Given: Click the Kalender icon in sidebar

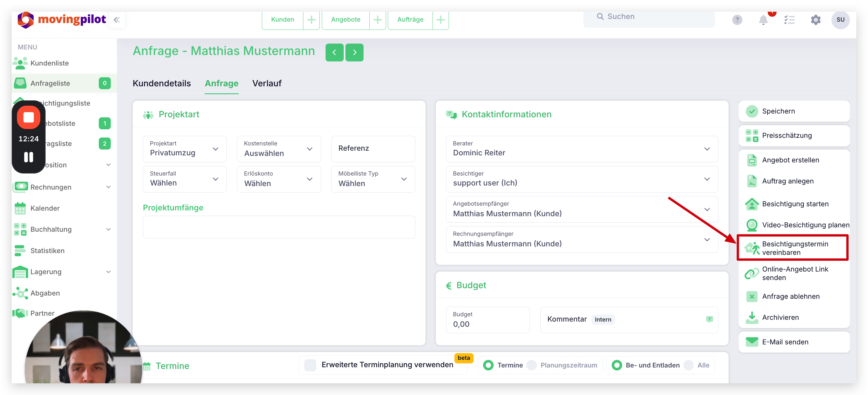Looking at the screenshot, I should pyautogui.click(x=20, y=208).
